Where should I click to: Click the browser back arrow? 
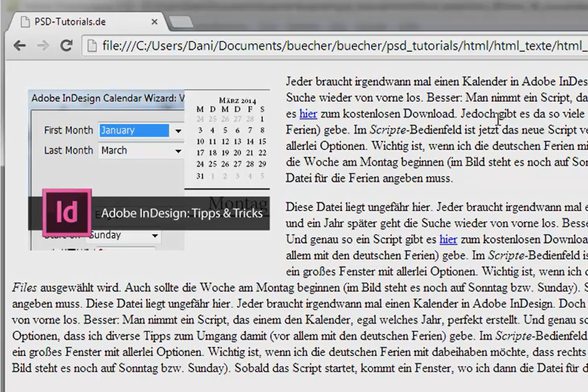[19, 46]
